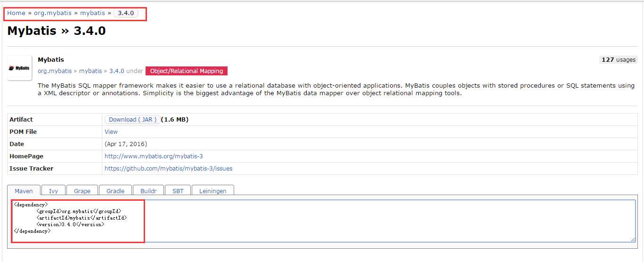This screenshot has width=644, height=262.
Task: Click the 'Issue Tracker' row label
Action: (31, 169)
